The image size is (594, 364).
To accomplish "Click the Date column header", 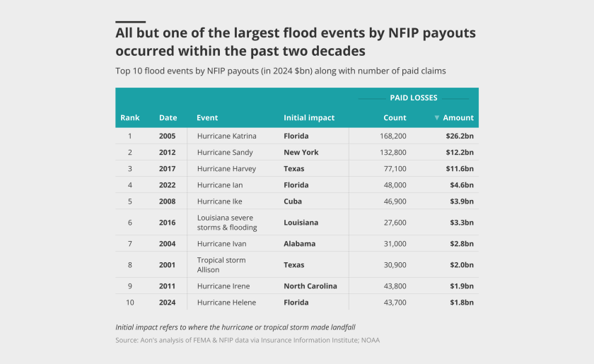I will 168,118.
